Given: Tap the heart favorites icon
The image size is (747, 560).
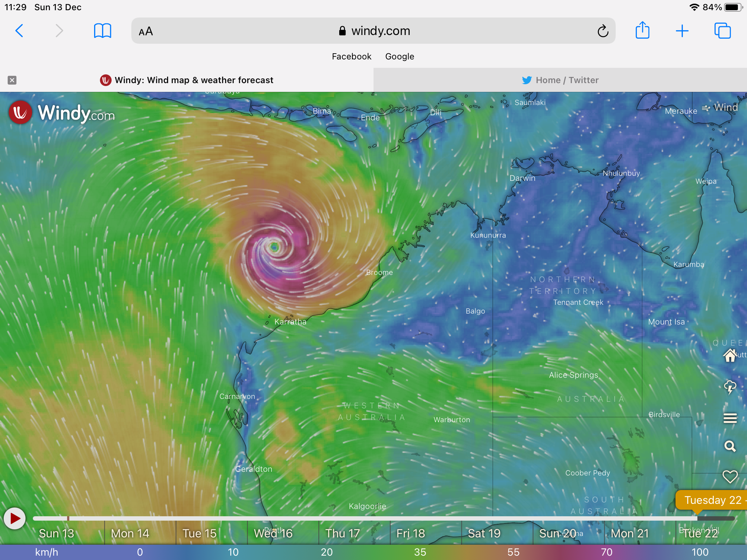Looking at the screenshot, I should 730,477.
